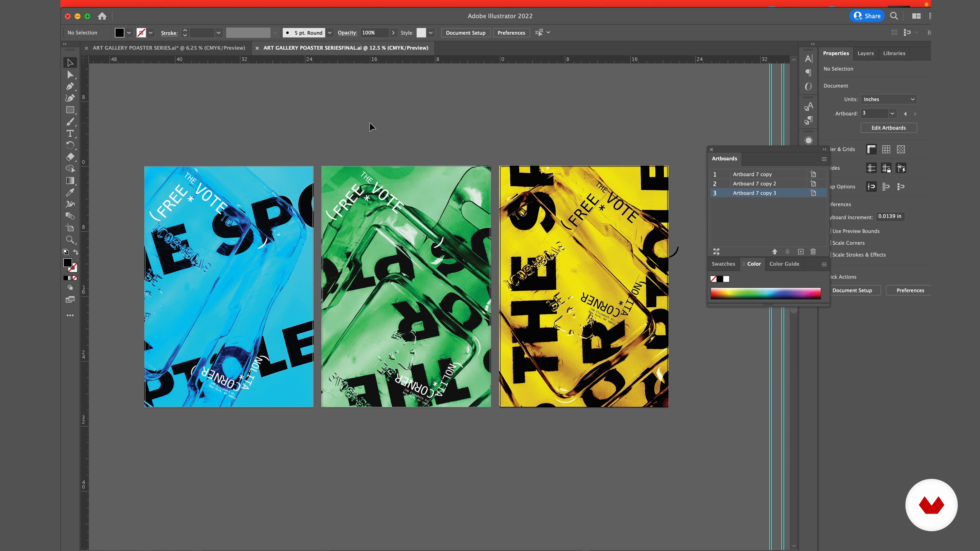This screenshot has height=551, width=980.
Task: Choose the Zoom tool
Action: (x=70, y=240)
